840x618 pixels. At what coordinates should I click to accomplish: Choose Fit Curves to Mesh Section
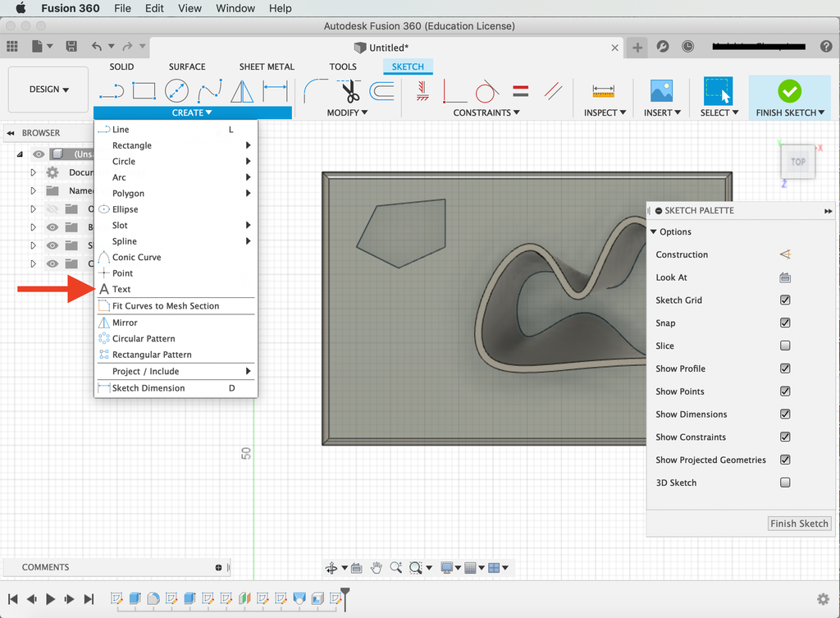coord(176,306)
